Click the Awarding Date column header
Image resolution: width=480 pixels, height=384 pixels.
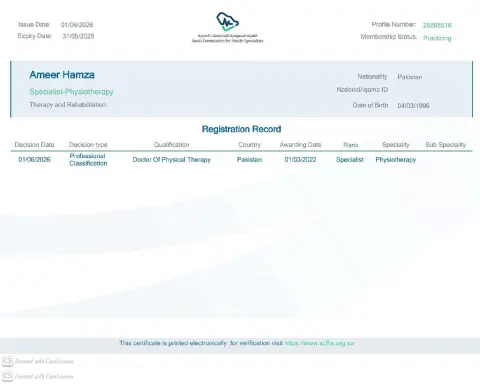pos(300,145)
